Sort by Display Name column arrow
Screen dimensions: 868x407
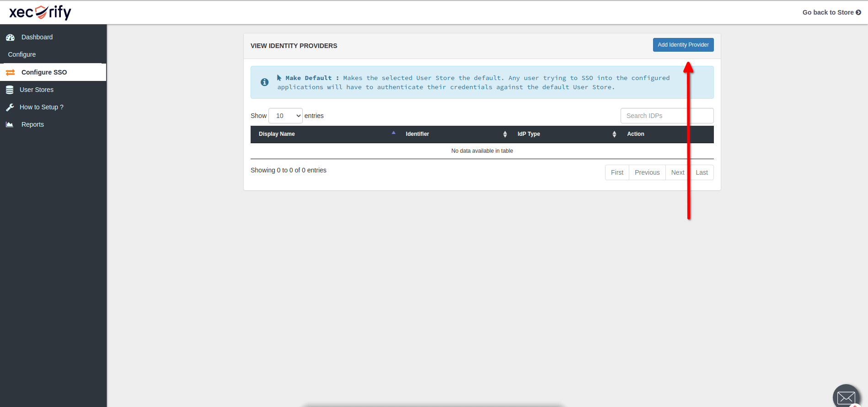point(393,133)
